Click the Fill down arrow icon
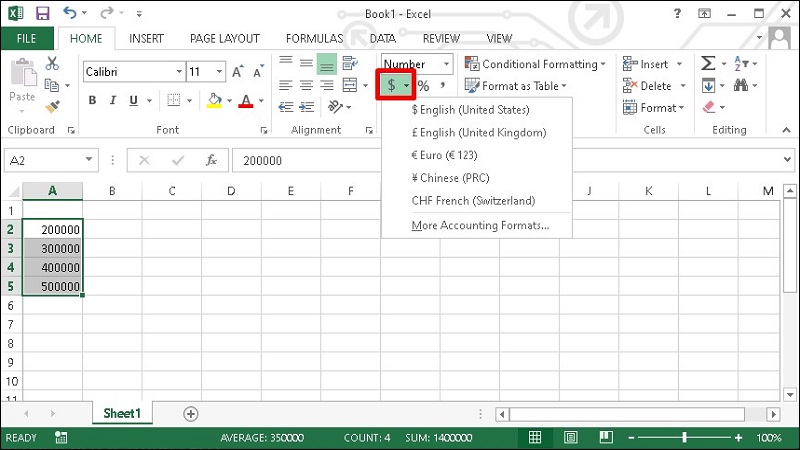Viewport: 800px width, 450px height. coord(708,85)
